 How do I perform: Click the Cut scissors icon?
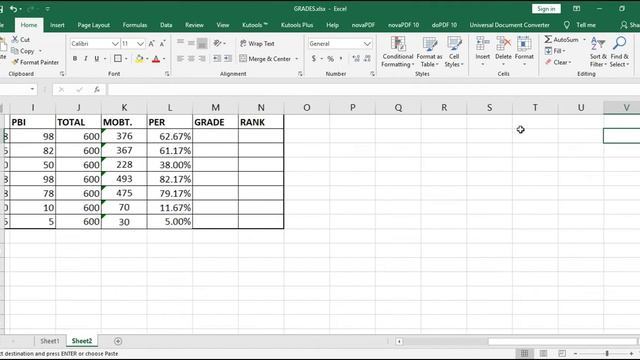tap(15, 39)
